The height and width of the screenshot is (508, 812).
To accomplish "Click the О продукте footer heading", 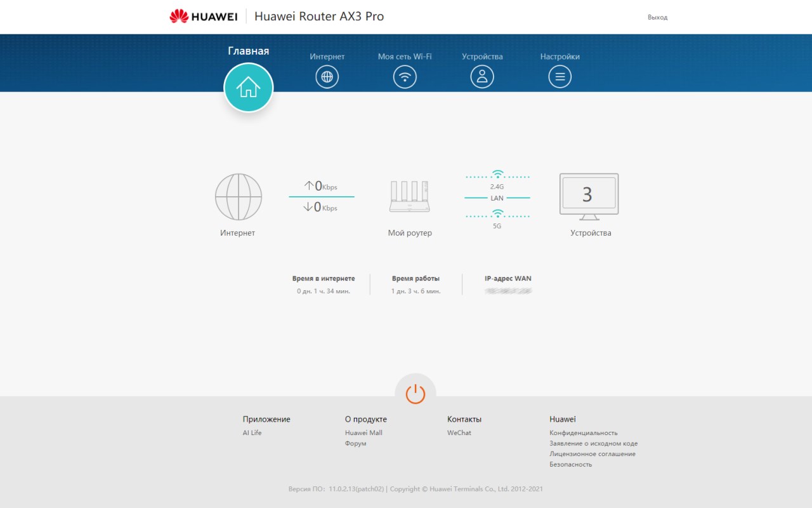I will (366, 419).
